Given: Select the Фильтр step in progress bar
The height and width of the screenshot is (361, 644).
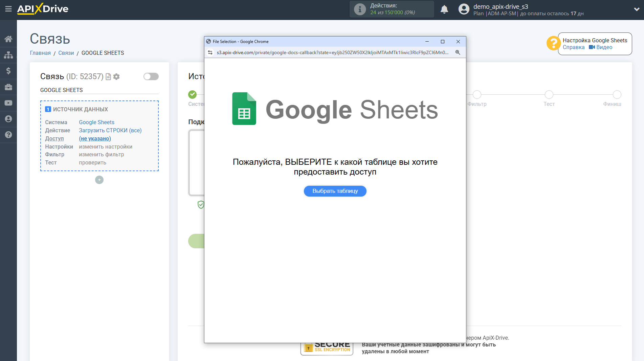Looking at the screenshot, I should coord(477,95).
